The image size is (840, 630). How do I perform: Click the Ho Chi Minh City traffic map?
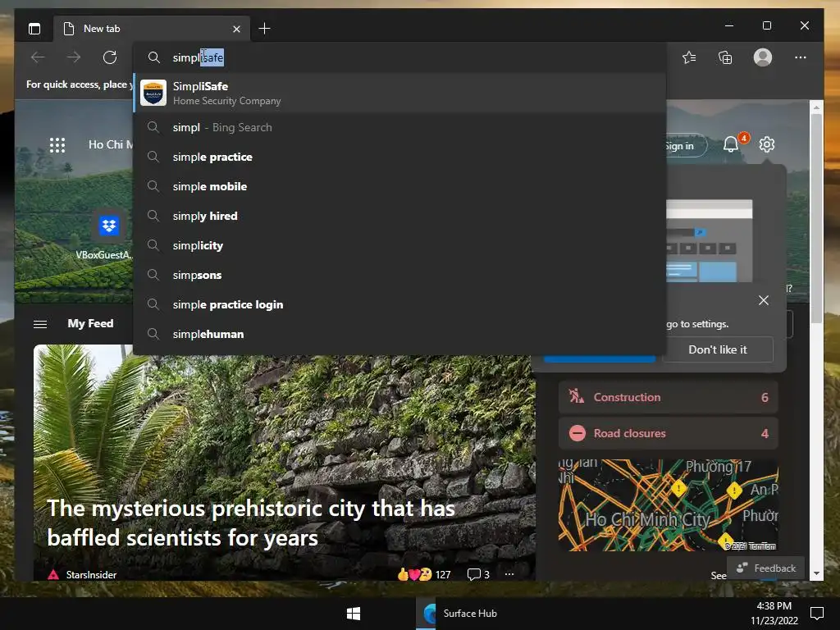pos(668,505)
